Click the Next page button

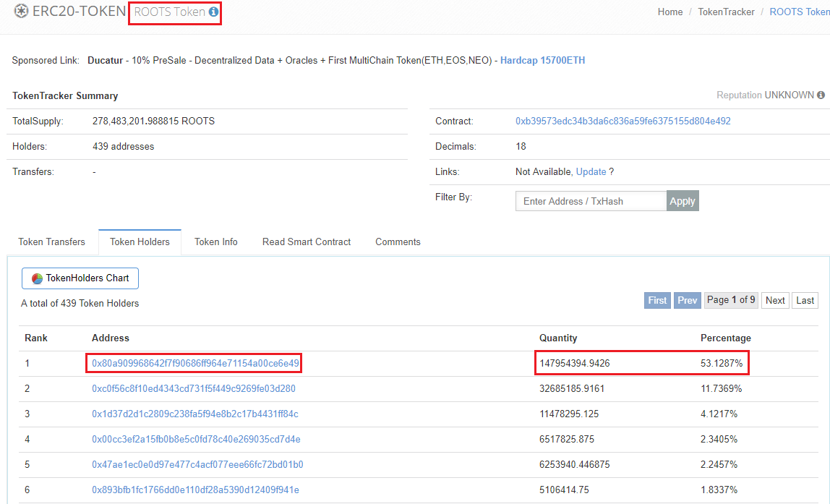pyautogui.click(x=776, y=300)
